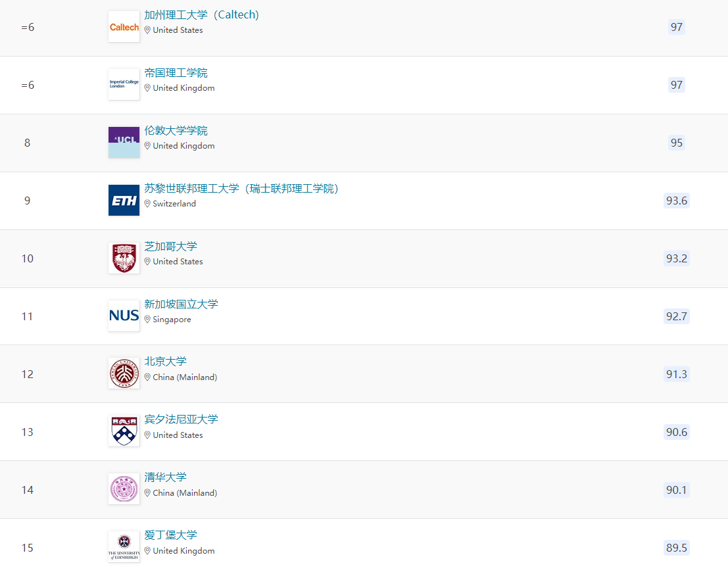
Task: Click location pin in 芝加哥大学 row
Action: (147, 262)
